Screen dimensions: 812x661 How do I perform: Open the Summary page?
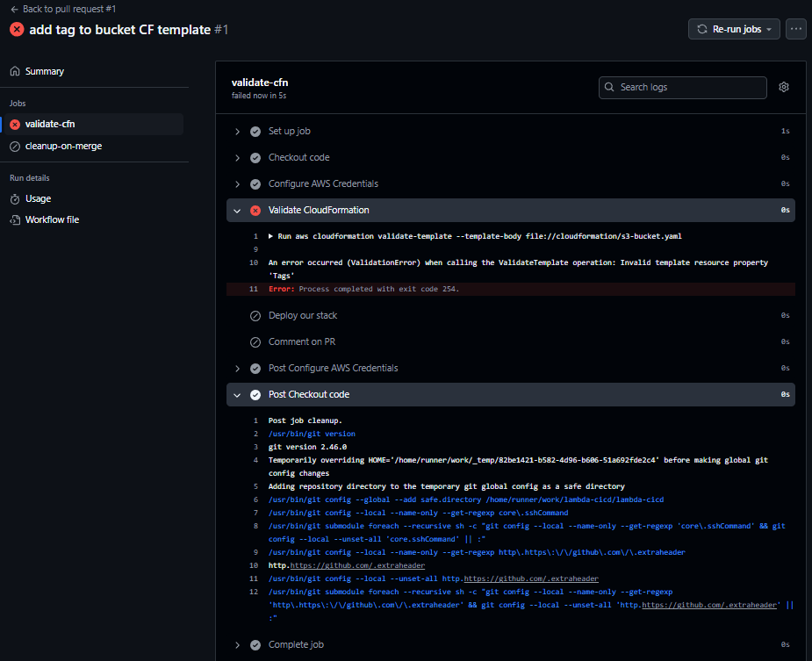click(45, 71)
